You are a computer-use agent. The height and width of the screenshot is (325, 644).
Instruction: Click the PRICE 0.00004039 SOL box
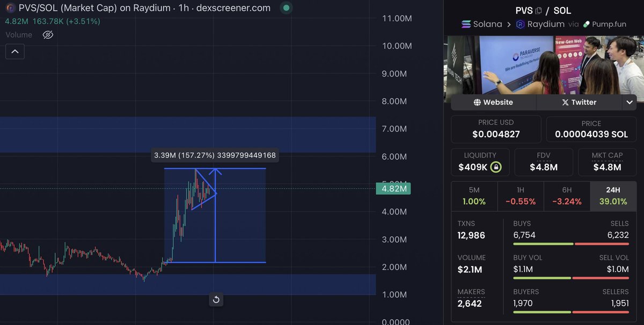click(591, 129)
